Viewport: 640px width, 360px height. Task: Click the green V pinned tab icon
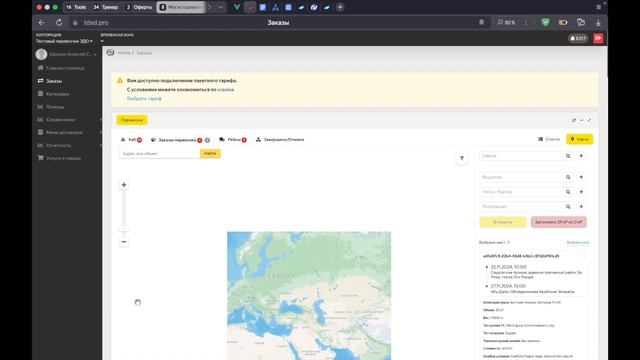[x=237, y=7]
